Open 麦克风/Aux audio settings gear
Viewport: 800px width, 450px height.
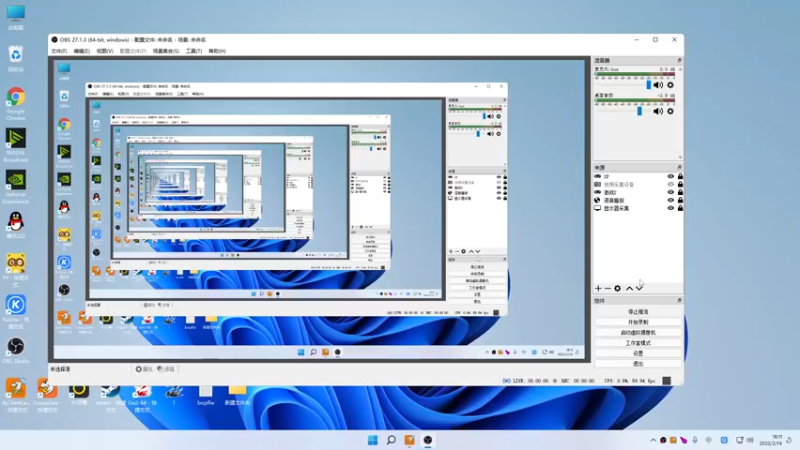coord(670,85)
